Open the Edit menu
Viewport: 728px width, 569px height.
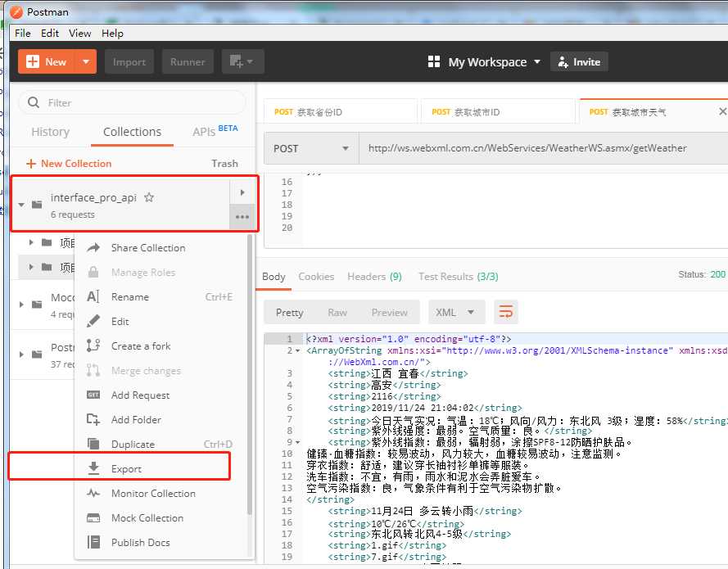tap(50, 34)
